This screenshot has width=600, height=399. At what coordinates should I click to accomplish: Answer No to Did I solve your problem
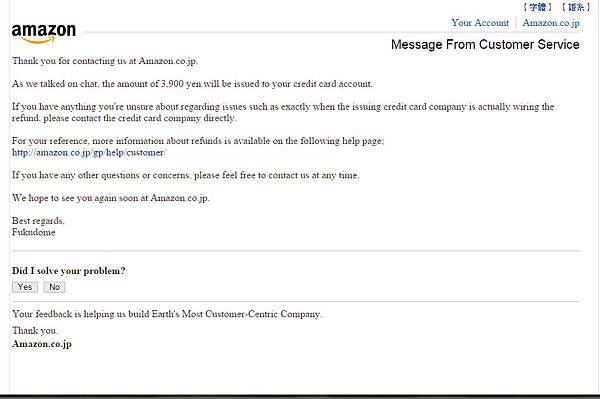(x=54, y=287)
